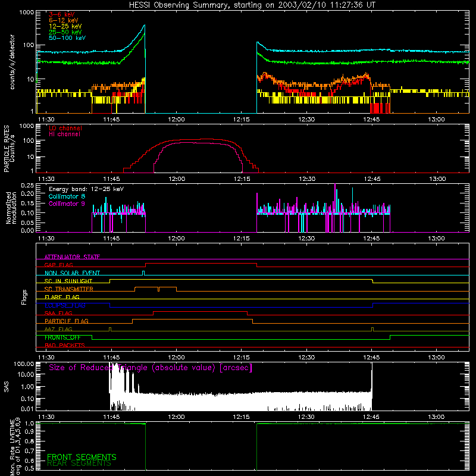Click the 11:30 tick label under particle rates plot

[46, 179]
